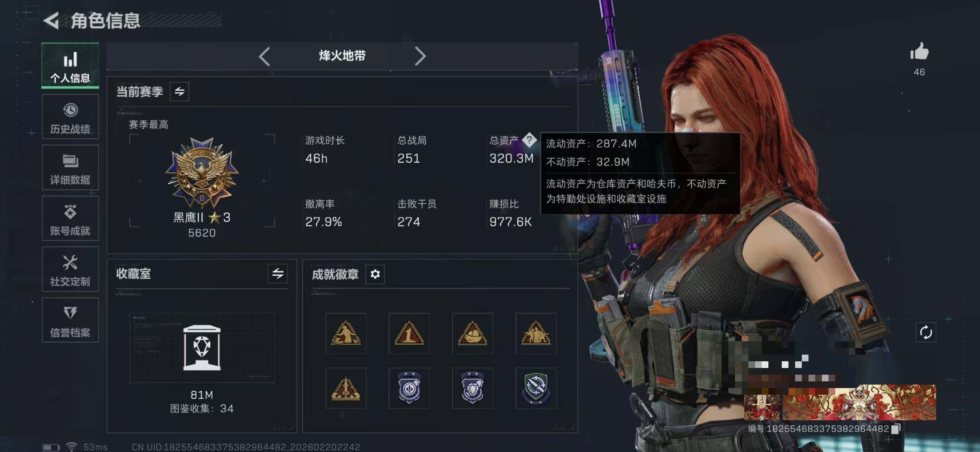The height and width of the screenshot is (452, 980).
Task: Copy the player ID number
Action: coord(896,428)
